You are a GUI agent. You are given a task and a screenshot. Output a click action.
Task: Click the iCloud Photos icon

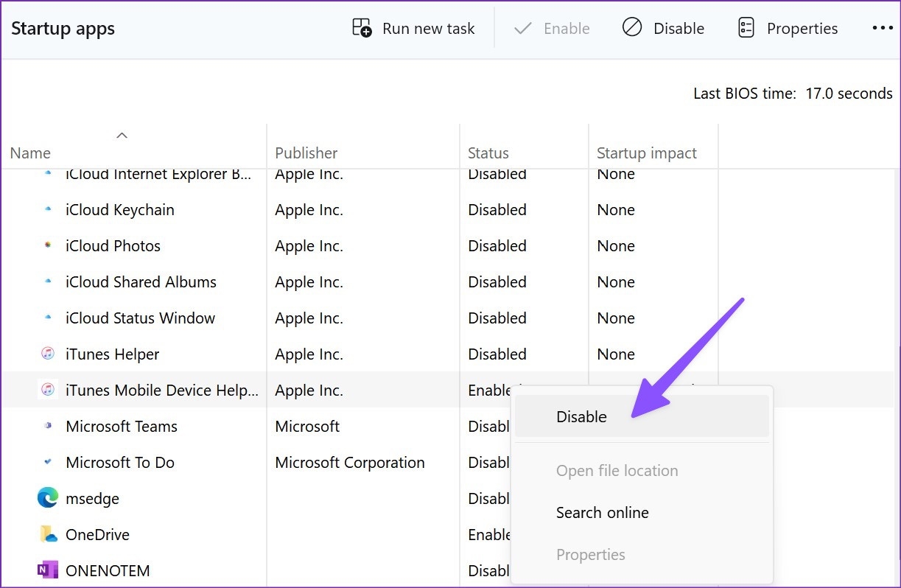point(46,245)
